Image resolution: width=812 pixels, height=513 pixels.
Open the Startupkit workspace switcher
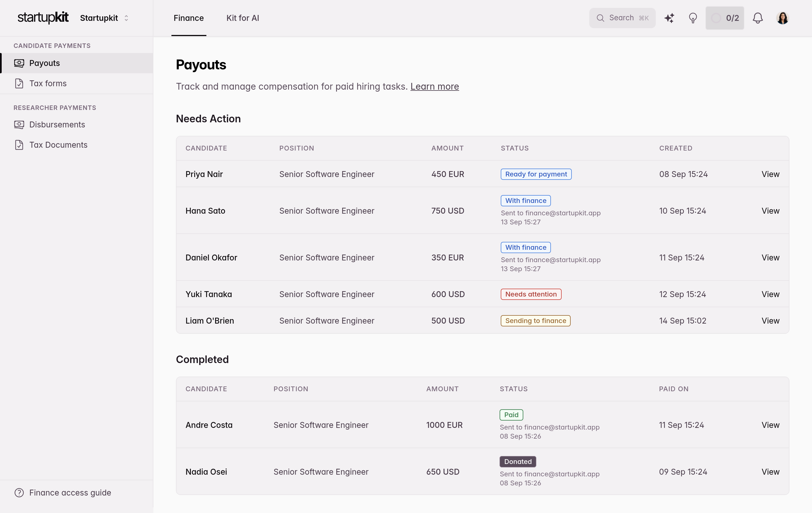[x=104, y=18]
